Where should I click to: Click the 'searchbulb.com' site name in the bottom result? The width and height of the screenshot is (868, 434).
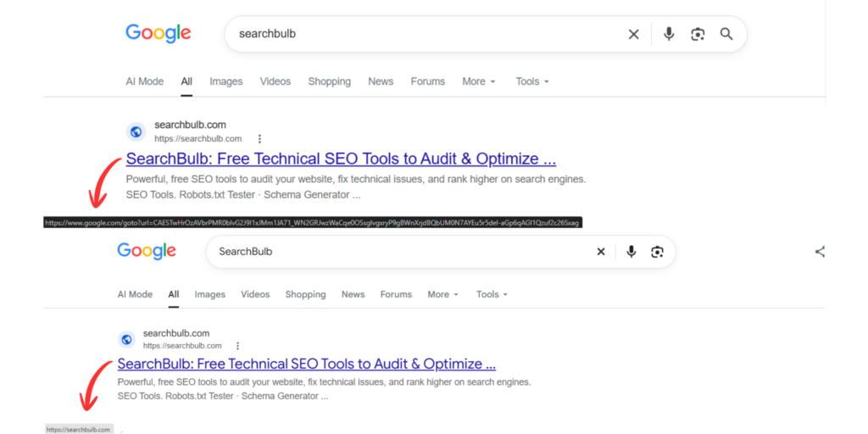[x=176, y=333]
